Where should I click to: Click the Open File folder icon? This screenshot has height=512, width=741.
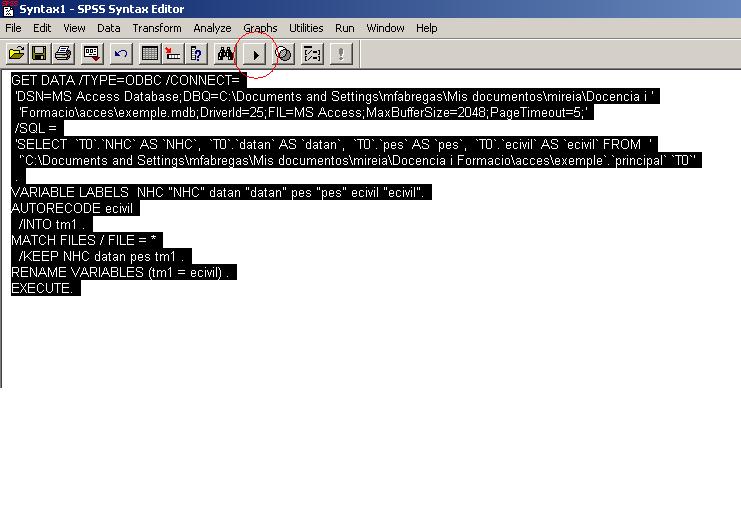point(16,53)
